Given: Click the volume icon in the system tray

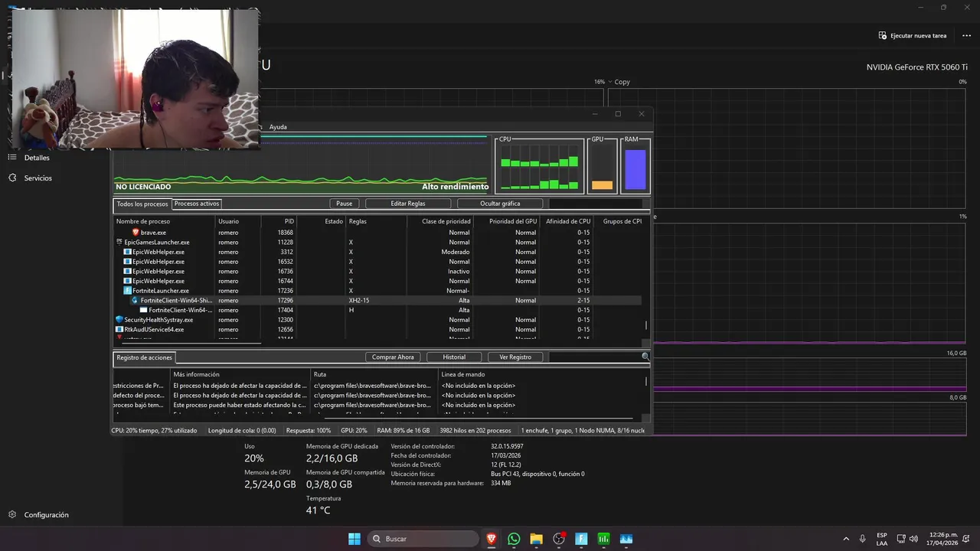Looking at the screenshot, I should coord(913,539).
